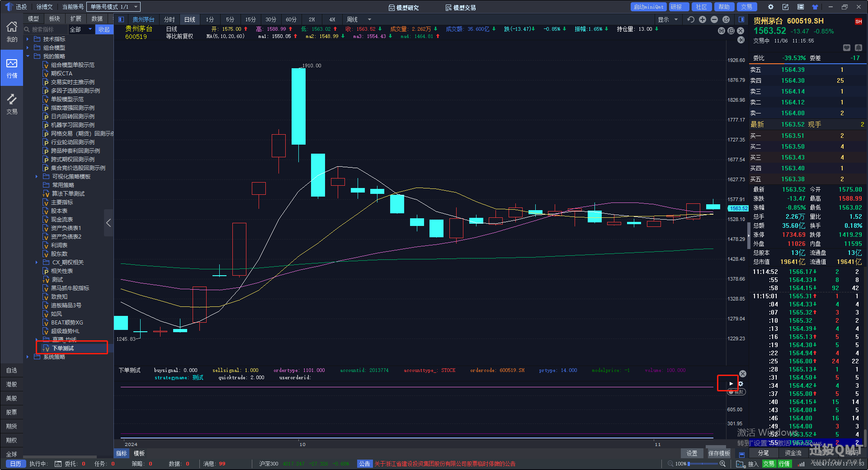Run the strategy with play button
The width and height of the screenshot is (868, 470).
[x=731, y=384]
